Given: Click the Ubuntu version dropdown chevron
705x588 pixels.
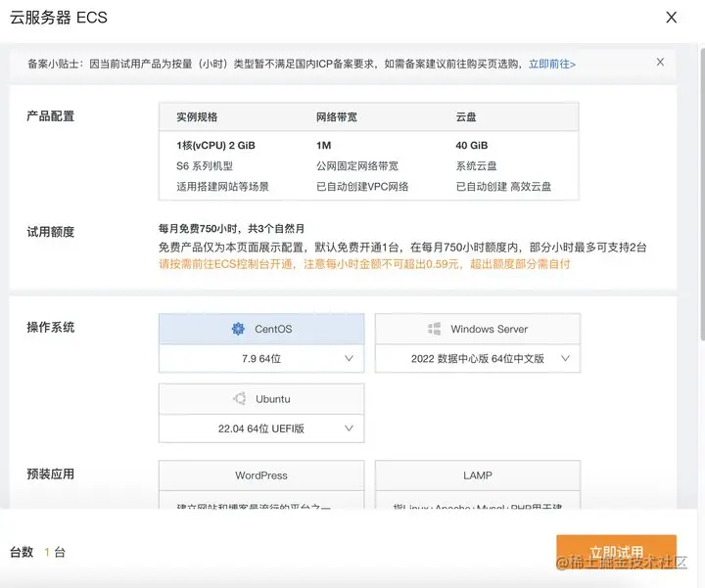Looking at the screenshot, I should tap(349, 429).
